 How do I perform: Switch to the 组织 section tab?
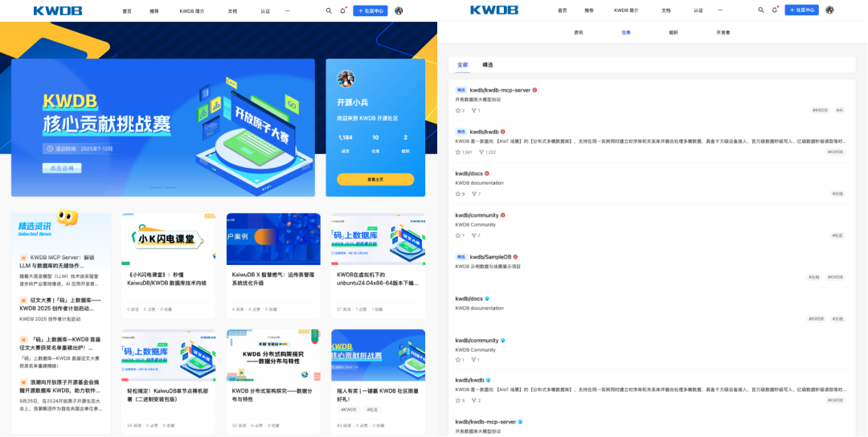pos(674,33)
